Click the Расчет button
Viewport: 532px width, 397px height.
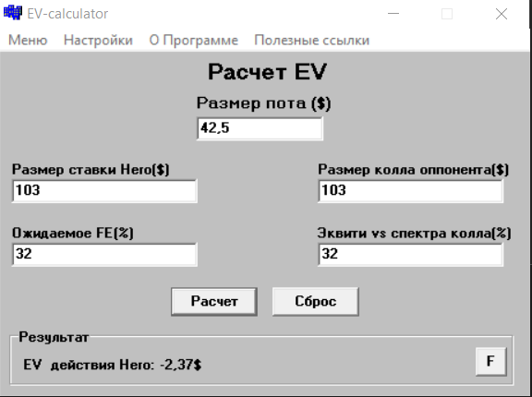[214, 301]
